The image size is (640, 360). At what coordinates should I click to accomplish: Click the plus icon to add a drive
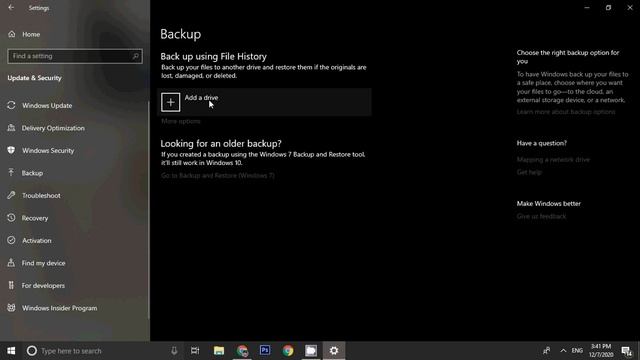[x=171, y=102]
